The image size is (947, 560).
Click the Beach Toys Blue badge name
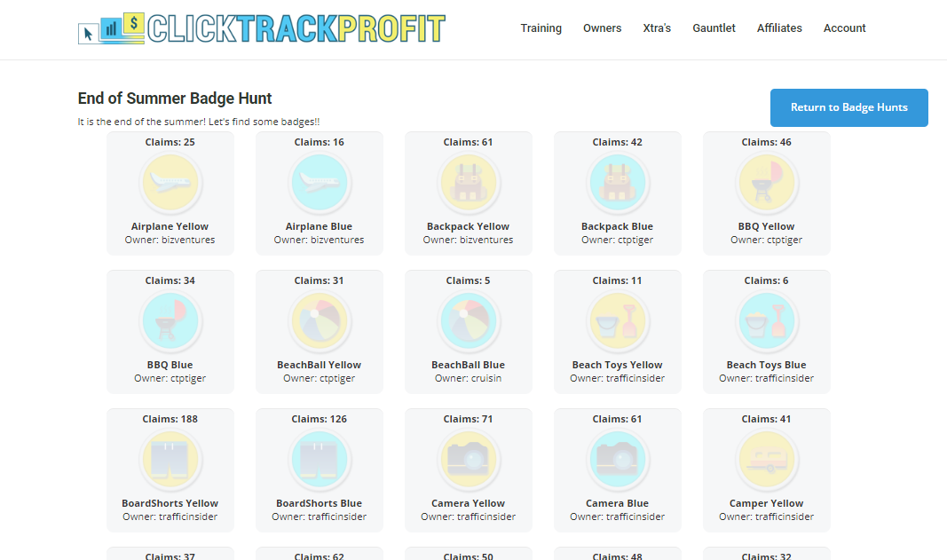click(767, 365)
